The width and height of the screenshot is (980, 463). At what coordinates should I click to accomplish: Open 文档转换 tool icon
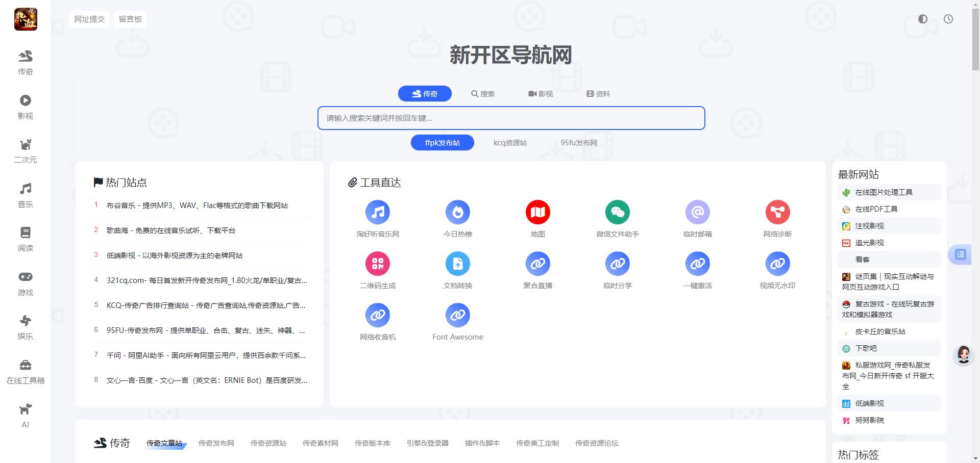458,264
